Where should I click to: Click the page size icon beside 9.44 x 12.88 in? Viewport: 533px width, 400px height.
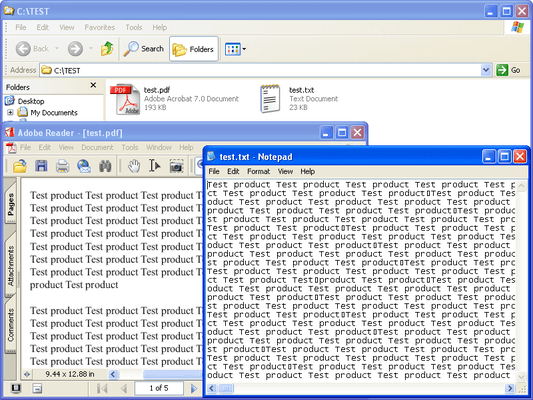click(x=27, y=375)
